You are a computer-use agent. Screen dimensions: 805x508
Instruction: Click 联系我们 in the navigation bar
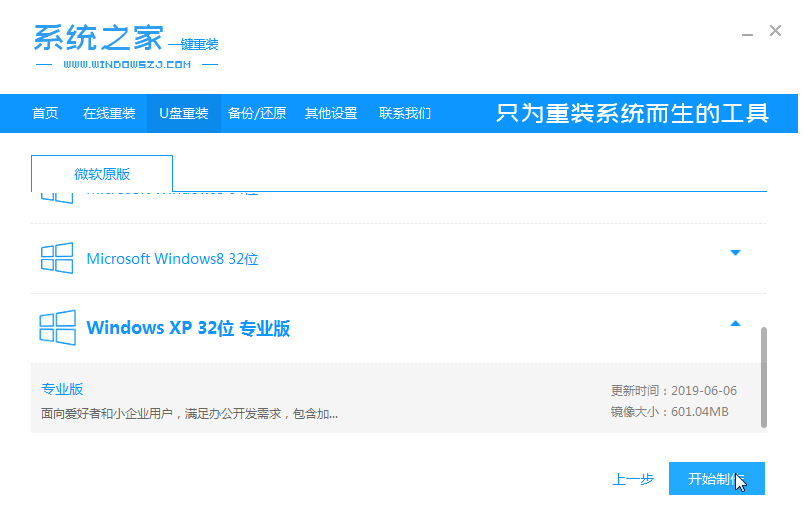[405, 113]
